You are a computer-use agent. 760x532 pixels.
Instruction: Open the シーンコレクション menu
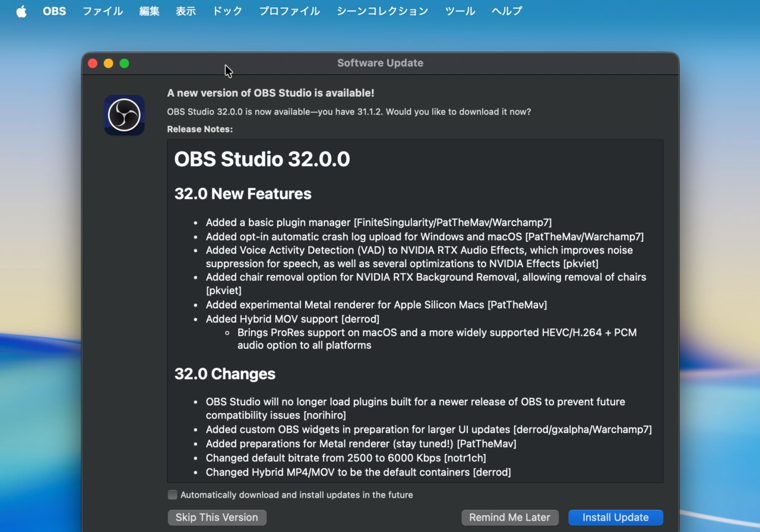point(382,11)
